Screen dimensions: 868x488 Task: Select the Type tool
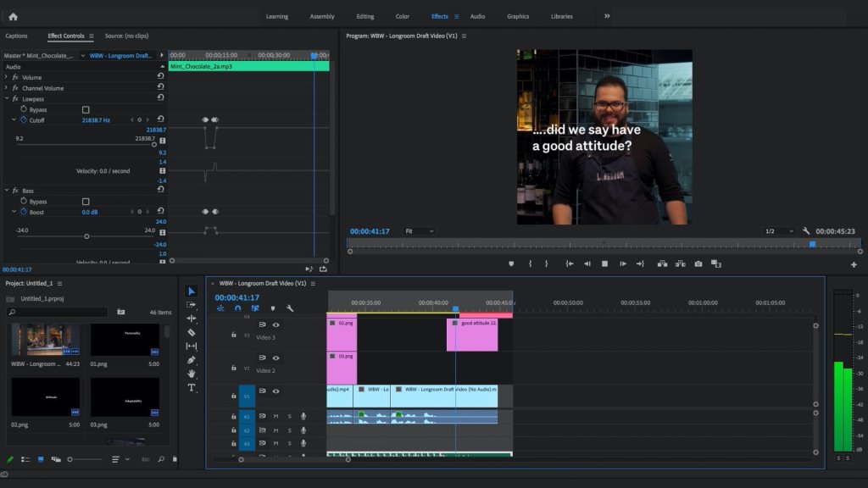(x=191, y=387)
